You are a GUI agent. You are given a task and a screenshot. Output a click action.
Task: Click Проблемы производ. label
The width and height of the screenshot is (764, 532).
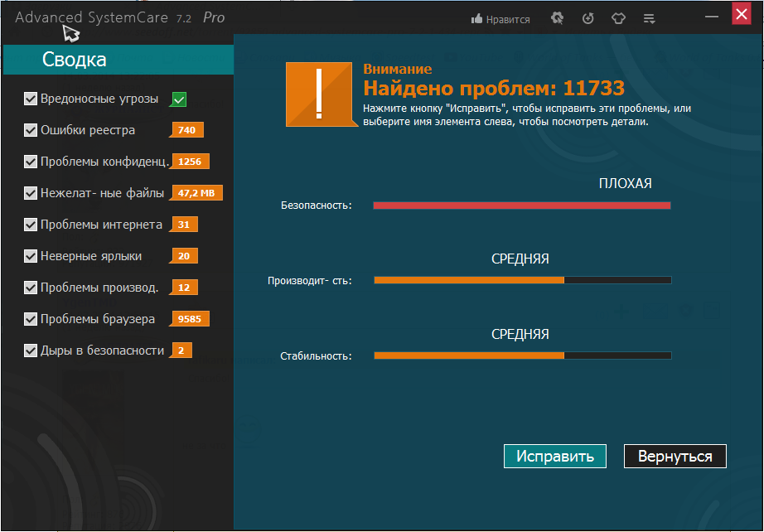click(x=99, y=288)
